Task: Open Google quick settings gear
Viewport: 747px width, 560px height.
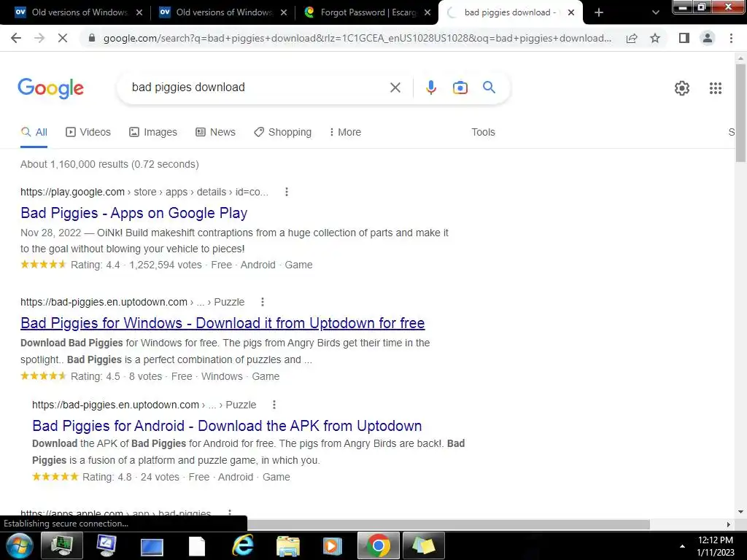Action: point(682,88)
